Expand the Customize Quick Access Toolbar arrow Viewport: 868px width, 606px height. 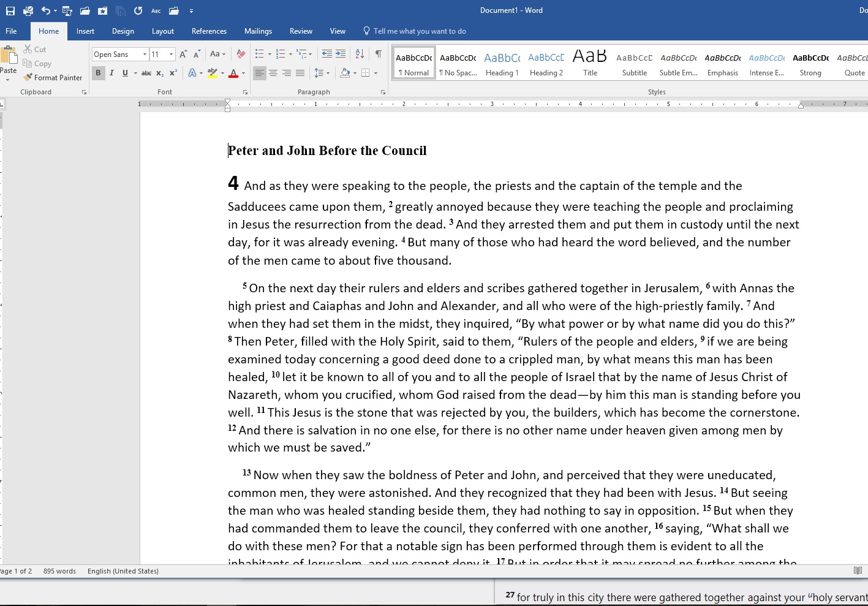coord(191,11)
